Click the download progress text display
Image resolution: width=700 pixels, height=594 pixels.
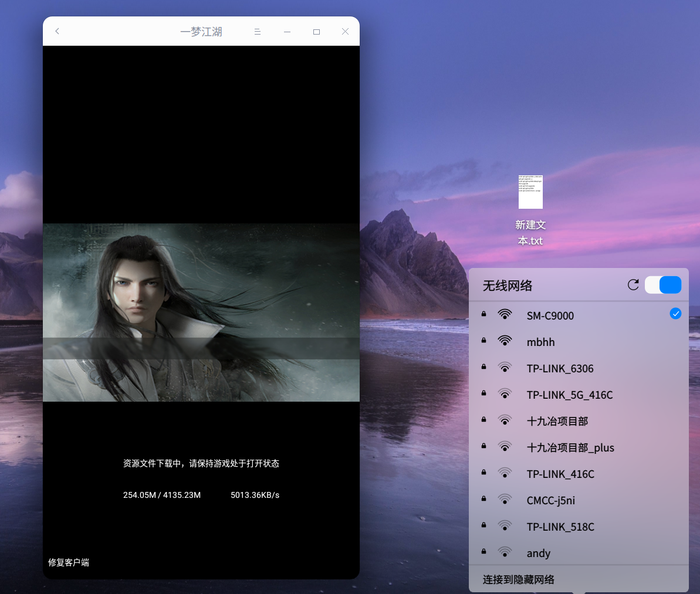[161, 494]
